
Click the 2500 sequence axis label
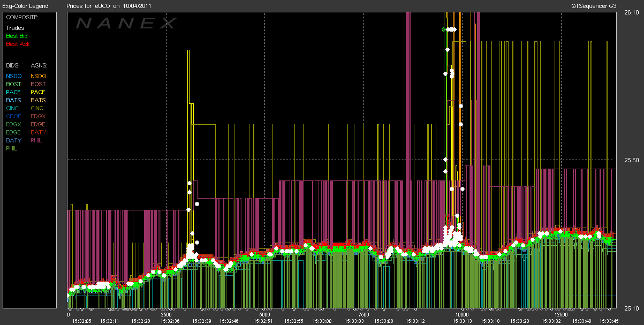pos(166,315)
